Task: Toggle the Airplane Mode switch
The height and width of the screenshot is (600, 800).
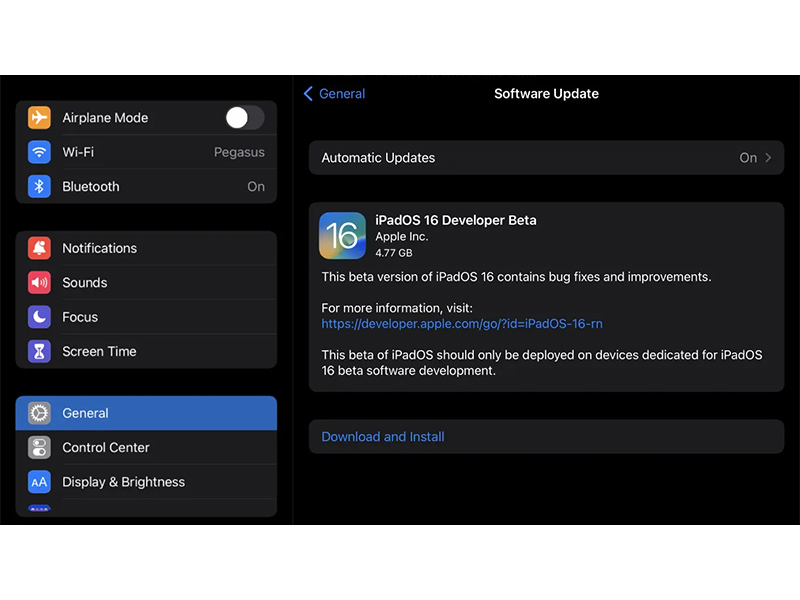Action: point(245,118)
